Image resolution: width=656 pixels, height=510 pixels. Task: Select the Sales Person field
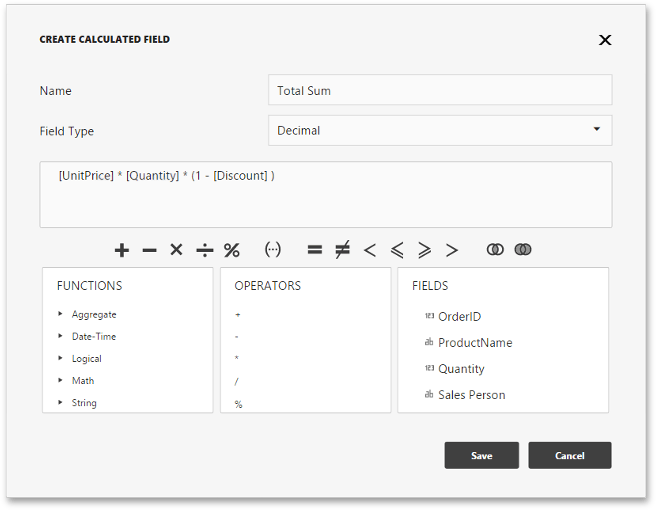click(x=465, y=395)
